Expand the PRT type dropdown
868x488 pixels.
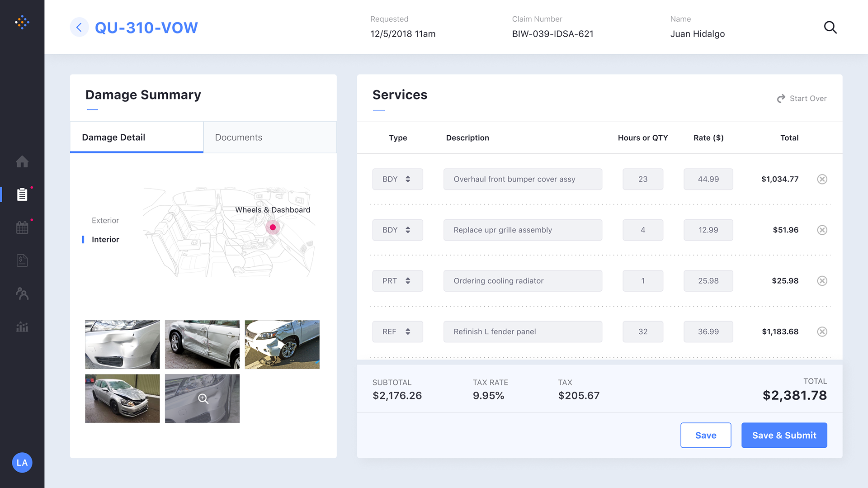[x=397, y=281]
